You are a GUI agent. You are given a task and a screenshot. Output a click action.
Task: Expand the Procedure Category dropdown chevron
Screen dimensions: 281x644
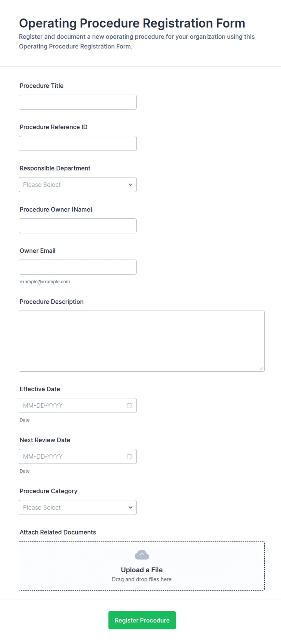point(131,507)
